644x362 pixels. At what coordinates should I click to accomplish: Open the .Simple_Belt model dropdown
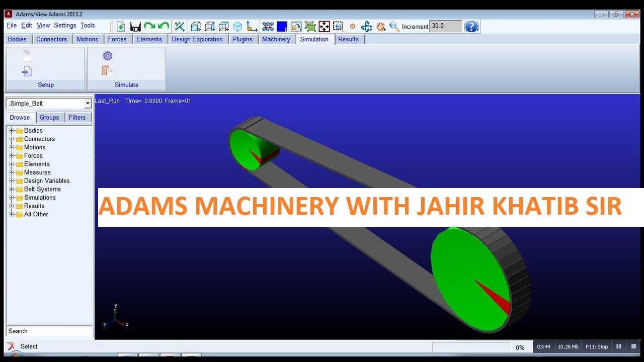click(88, 104)
